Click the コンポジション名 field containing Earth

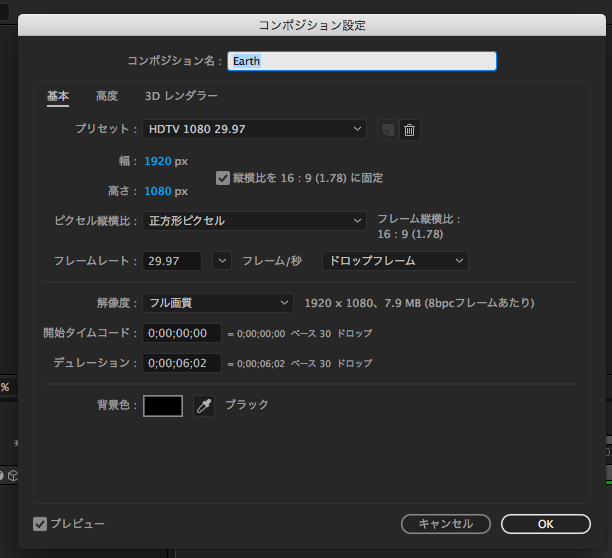pos(362,61)
